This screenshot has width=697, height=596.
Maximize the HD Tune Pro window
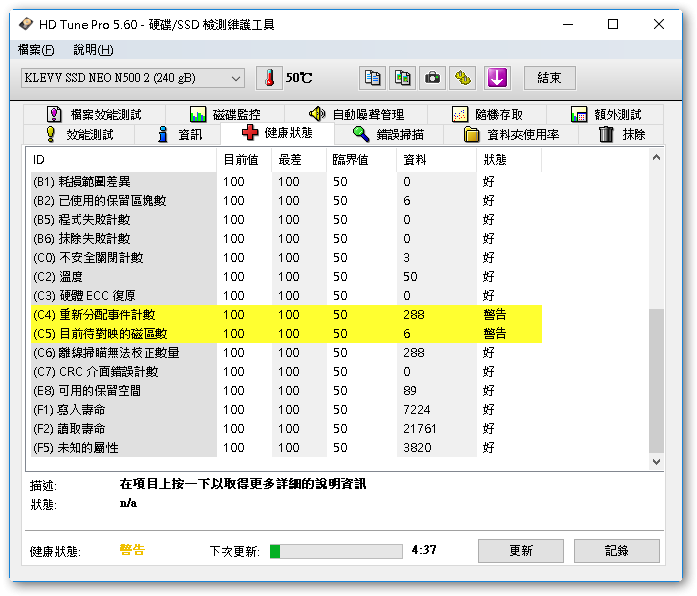[x=613, y=24]
